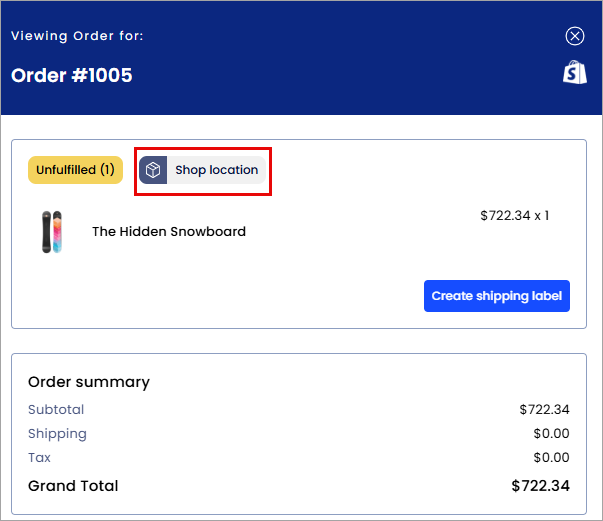Click the Subtotal amount $722.34
Viewport: 603px width, 521px height.
(544, 409)
